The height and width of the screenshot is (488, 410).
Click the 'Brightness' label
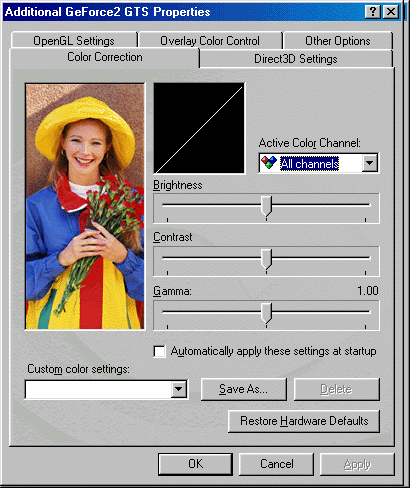178,185
